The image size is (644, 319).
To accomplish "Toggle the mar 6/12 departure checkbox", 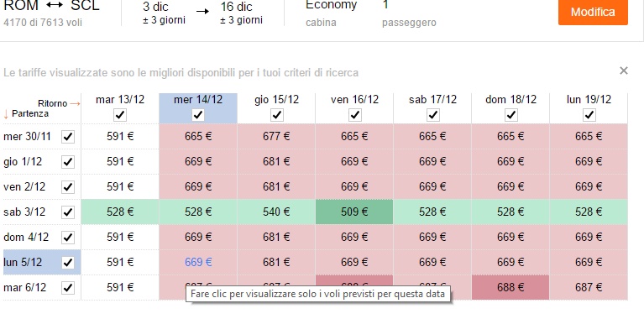I will click(x=68, y=288).
